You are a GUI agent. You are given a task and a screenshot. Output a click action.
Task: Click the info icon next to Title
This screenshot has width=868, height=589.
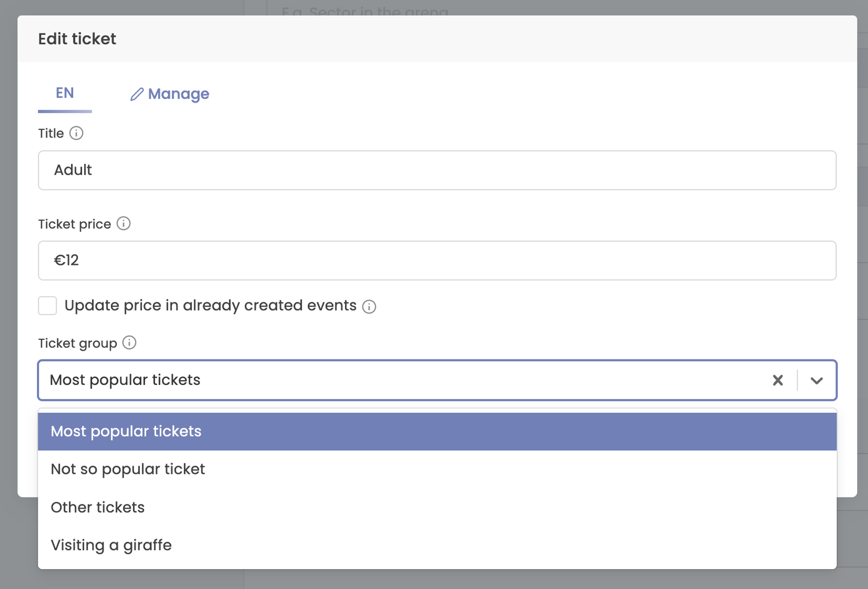(77, 133)
